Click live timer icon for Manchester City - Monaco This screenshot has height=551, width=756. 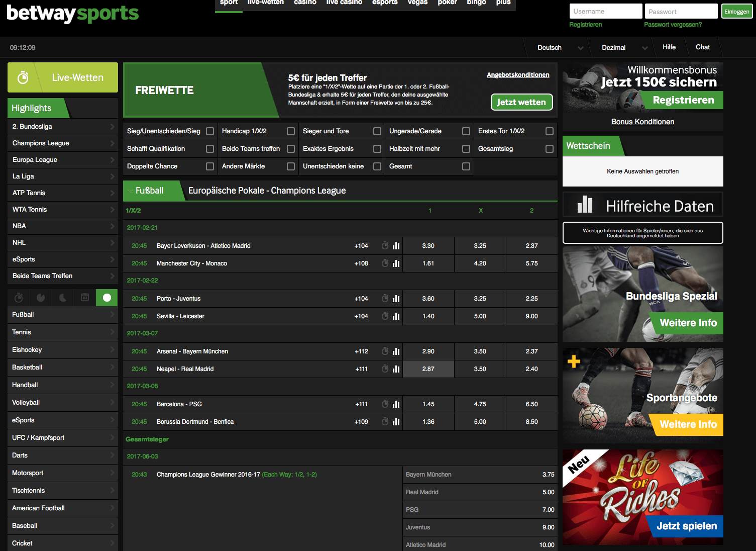point(385,263)
